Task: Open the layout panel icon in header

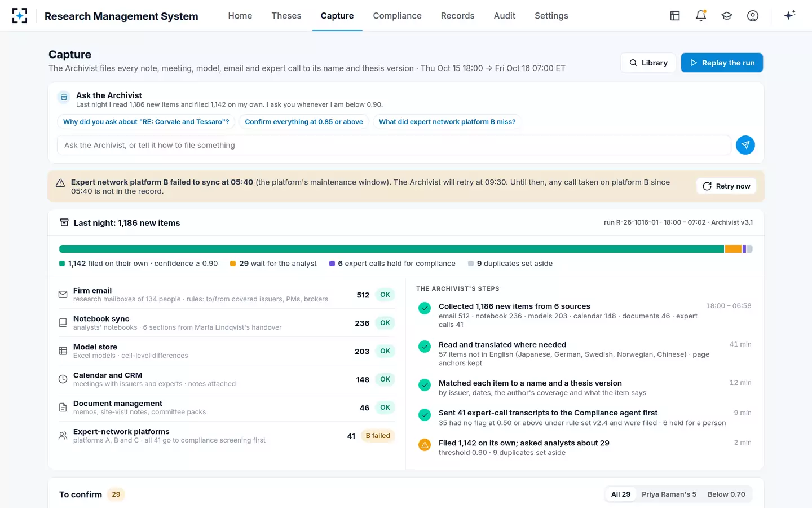Action: (x=675, y=16)
